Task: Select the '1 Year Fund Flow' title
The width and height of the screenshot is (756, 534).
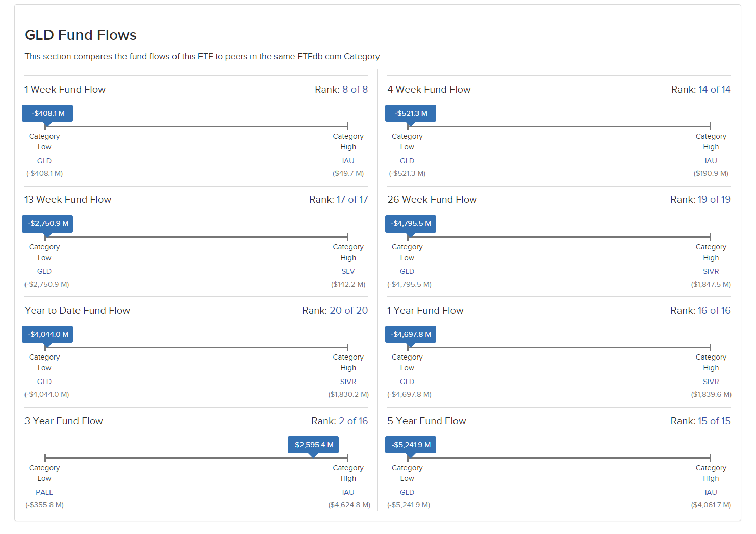Action: (x=425, y=311)
